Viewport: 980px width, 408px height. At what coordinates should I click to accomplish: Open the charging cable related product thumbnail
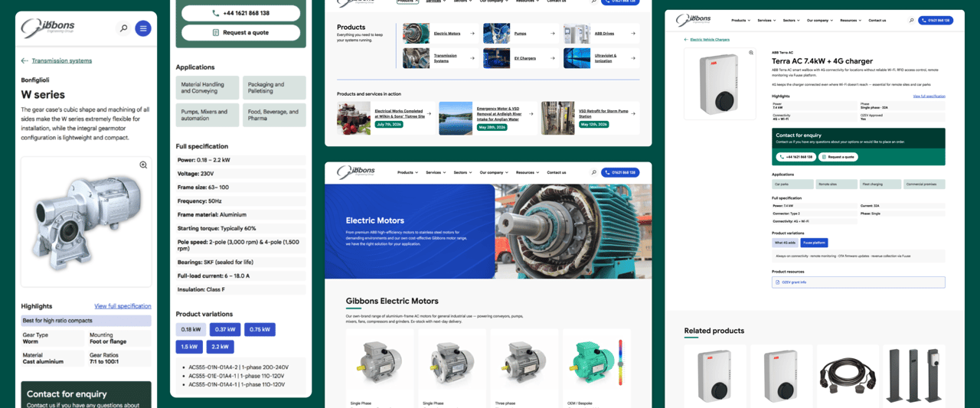pyautogui.click(x=848, y=376)
